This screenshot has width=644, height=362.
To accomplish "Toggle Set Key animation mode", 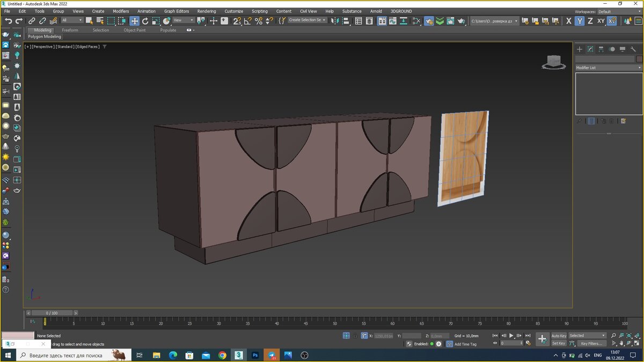I will click(x=559, y=343).
